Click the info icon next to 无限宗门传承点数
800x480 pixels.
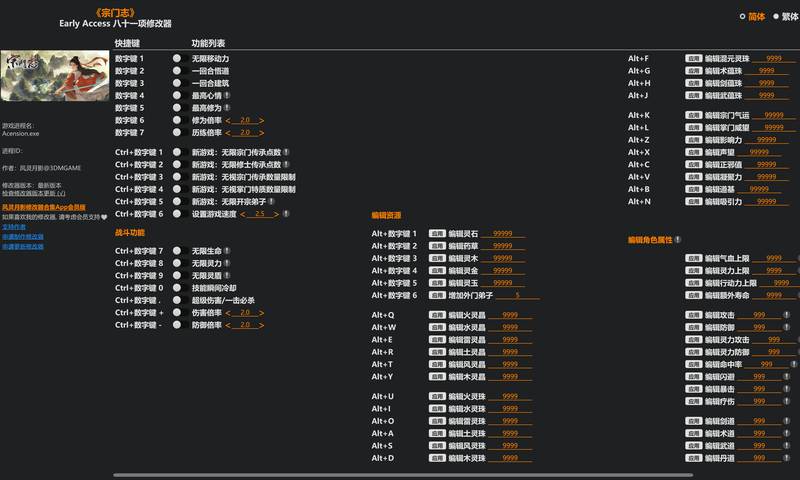pos(286,152)
